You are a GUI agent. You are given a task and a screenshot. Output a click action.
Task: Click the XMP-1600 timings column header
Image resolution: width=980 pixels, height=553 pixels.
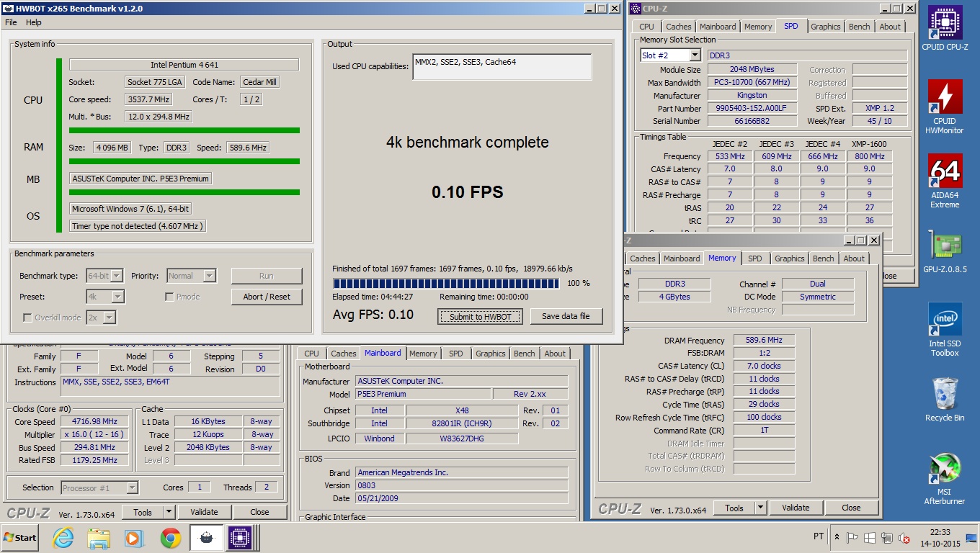[x=868, y=144]
